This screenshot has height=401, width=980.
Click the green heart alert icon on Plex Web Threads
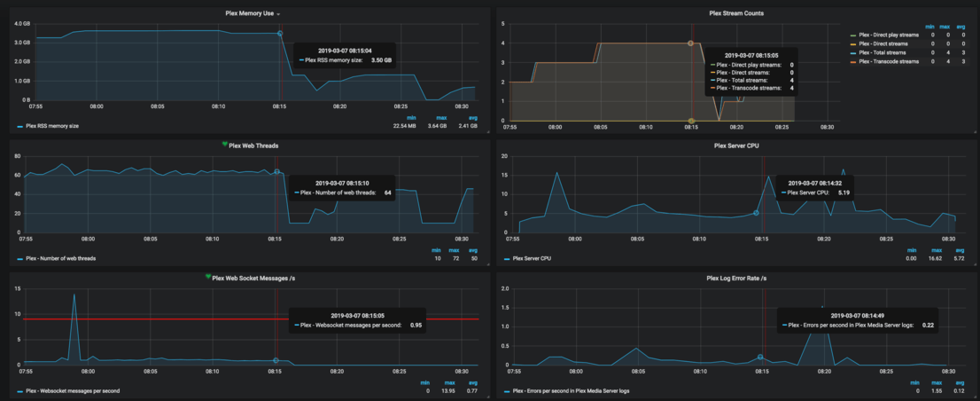[225, 145]
